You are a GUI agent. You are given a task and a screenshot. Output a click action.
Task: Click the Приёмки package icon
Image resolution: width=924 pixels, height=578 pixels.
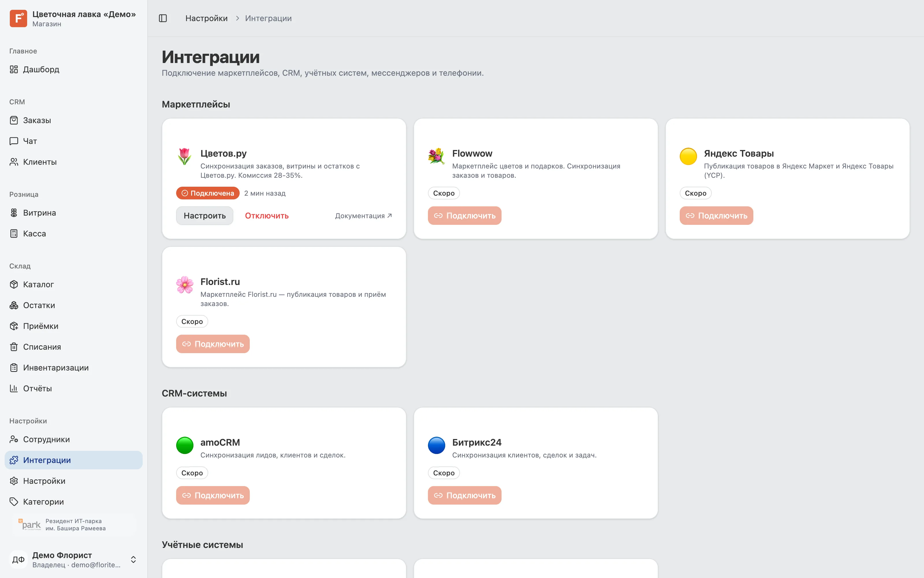point(14,326)
